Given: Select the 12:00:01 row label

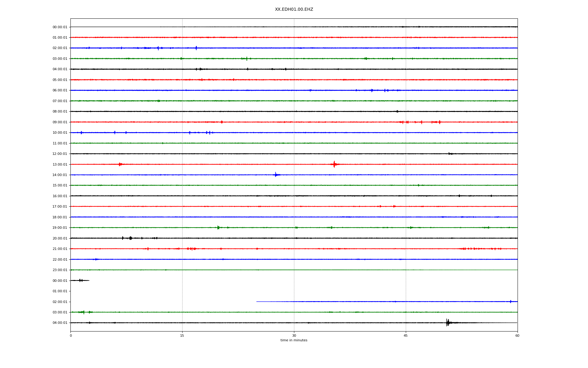Looking at the screenshot, I should click(x=60, y=154).
